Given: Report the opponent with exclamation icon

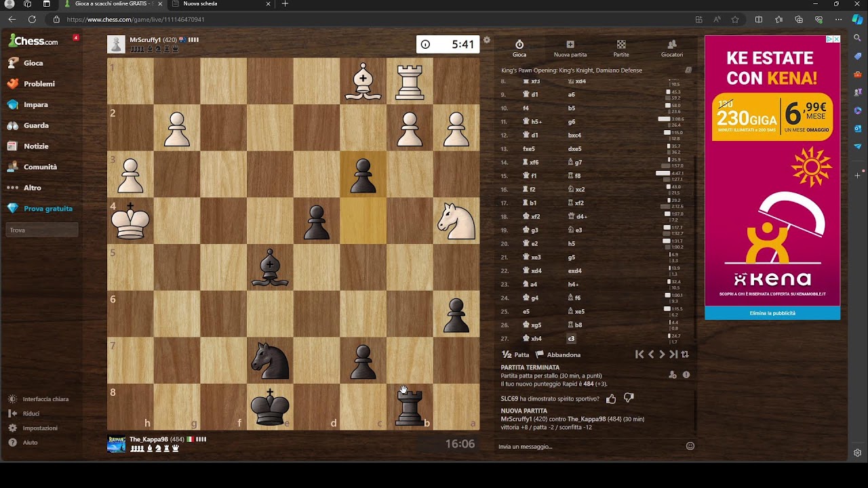Looking at the screenshot, I should coord(686,375).
